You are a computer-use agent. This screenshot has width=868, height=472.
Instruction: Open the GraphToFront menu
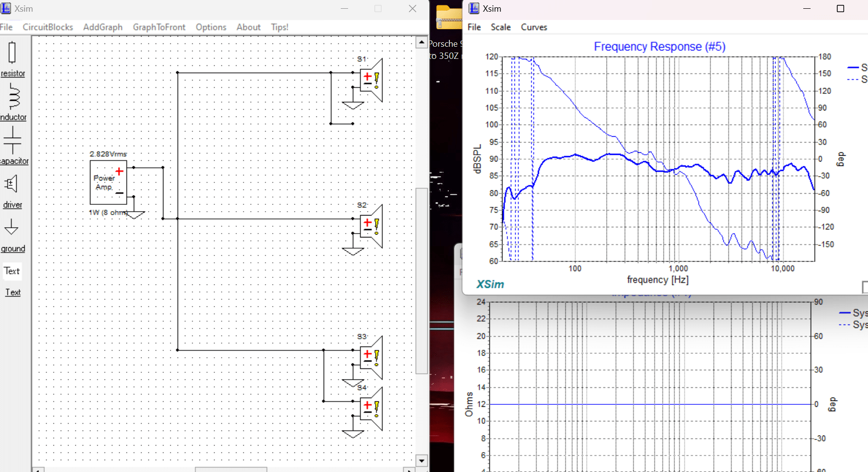click(159, 27)
